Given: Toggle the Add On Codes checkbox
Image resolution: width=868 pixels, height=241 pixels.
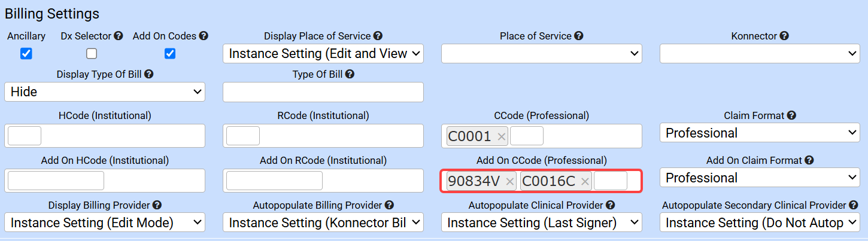Looking at the screenshot, I should tap(170, 54).
